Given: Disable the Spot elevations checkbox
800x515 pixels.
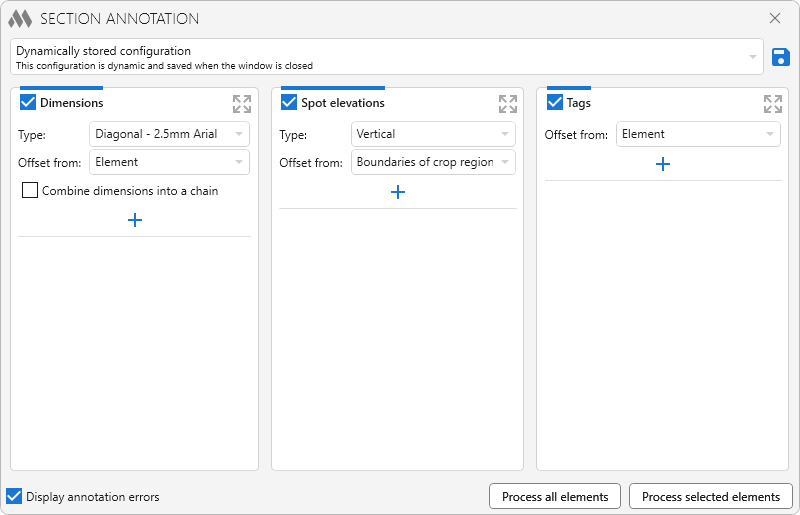Looking at the screenshot, I should [289, 102].
